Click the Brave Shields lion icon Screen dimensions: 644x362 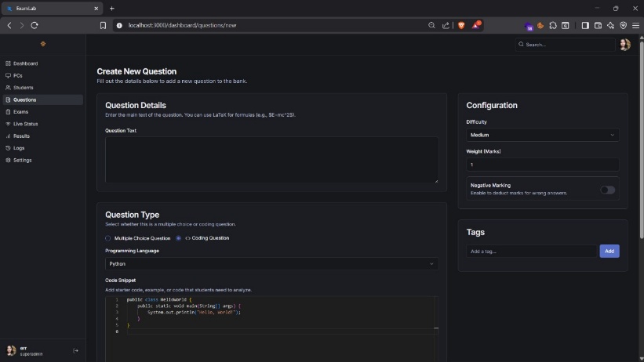(x=462, y=25)
